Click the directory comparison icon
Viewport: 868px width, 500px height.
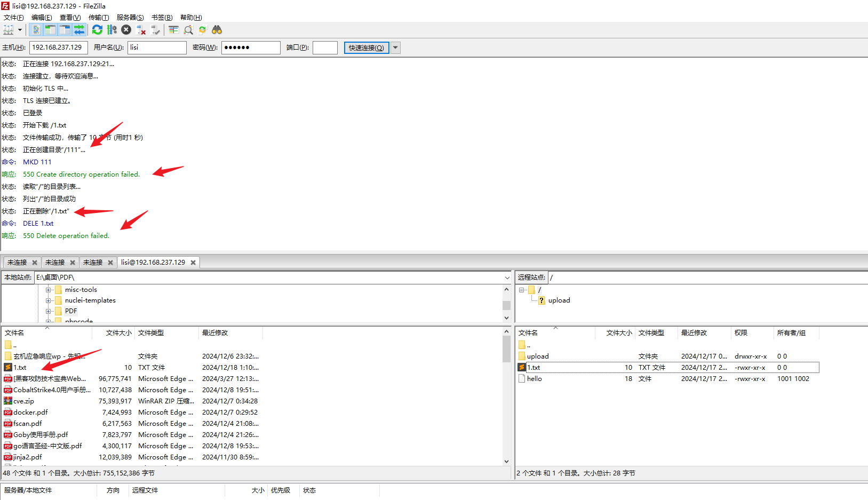(x=188, y=30)
